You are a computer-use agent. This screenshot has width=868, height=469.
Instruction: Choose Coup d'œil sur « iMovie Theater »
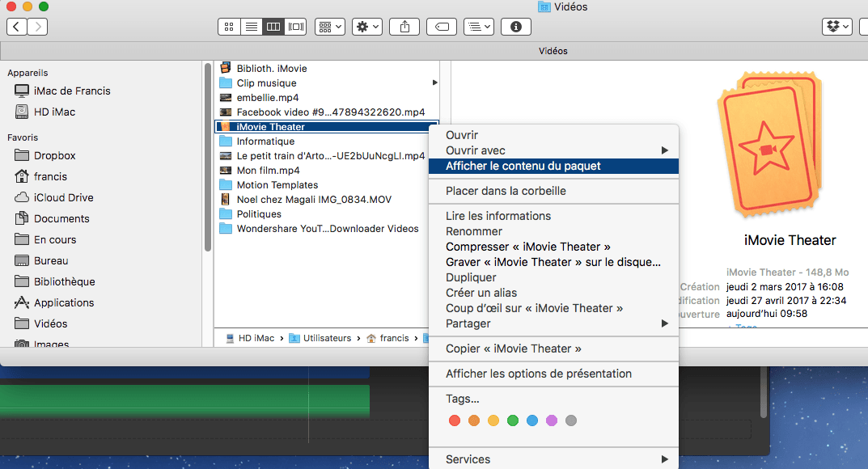[x=553, y=308]
